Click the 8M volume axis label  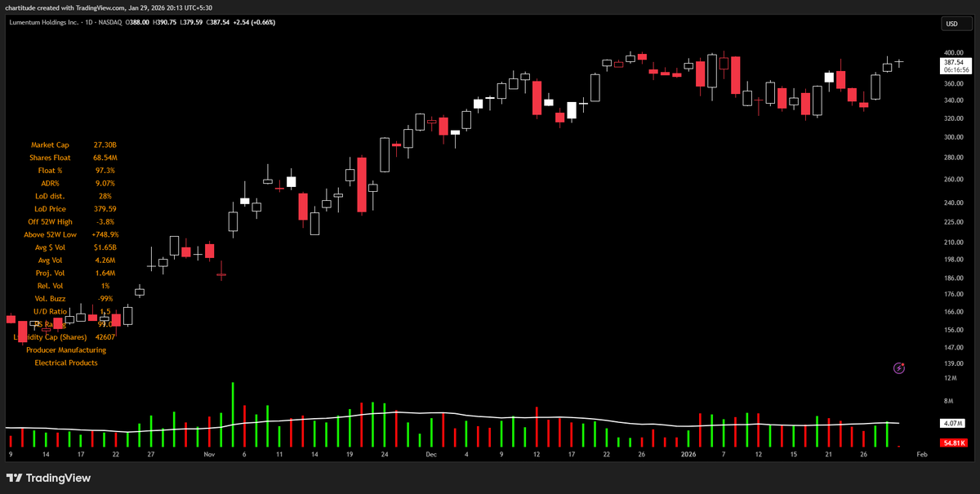[x=948, y=401]
